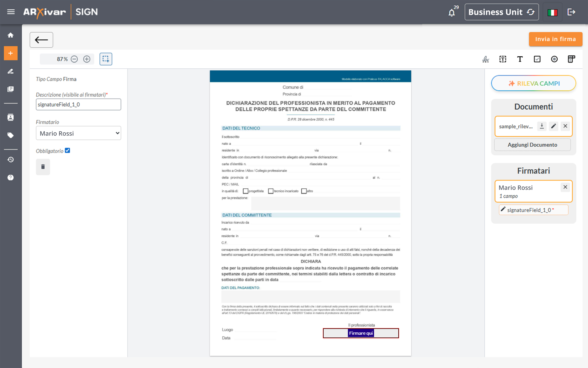
Task: Click the plain text T tool
Action: click(x=520, y=59)
